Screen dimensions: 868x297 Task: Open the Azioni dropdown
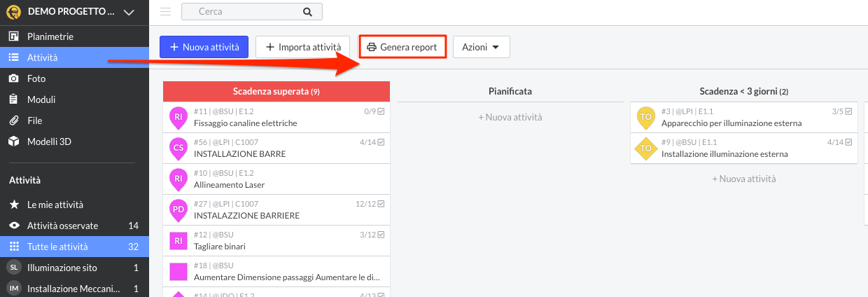[481, 47]
